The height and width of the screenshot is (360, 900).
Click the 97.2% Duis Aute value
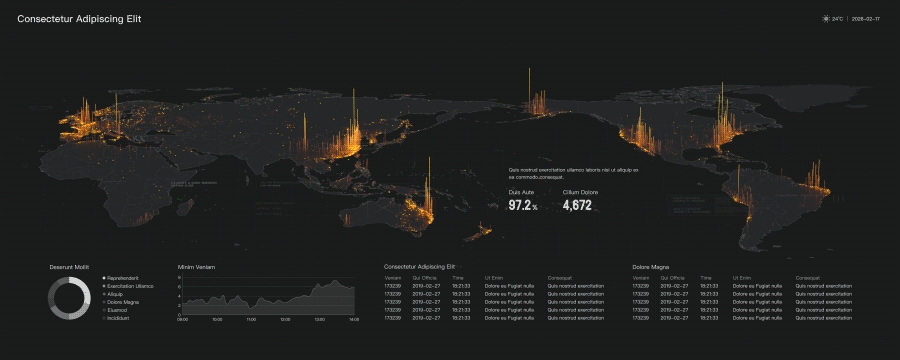tap(523, 206)
